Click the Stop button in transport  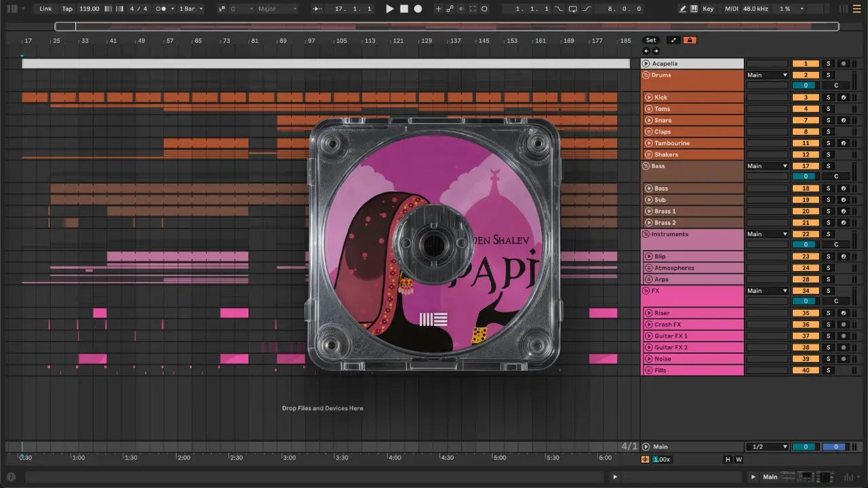click(x=403, y=9)
